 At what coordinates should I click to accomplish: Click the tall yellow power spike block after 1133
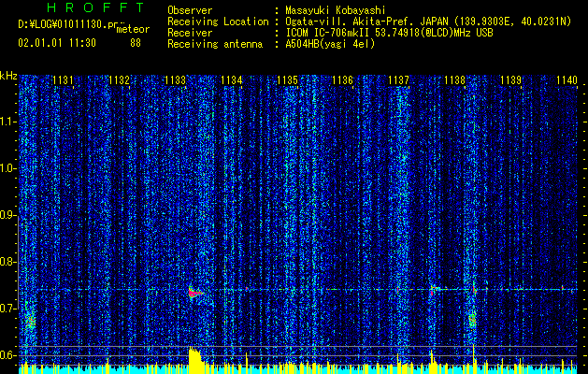point(195,360)
